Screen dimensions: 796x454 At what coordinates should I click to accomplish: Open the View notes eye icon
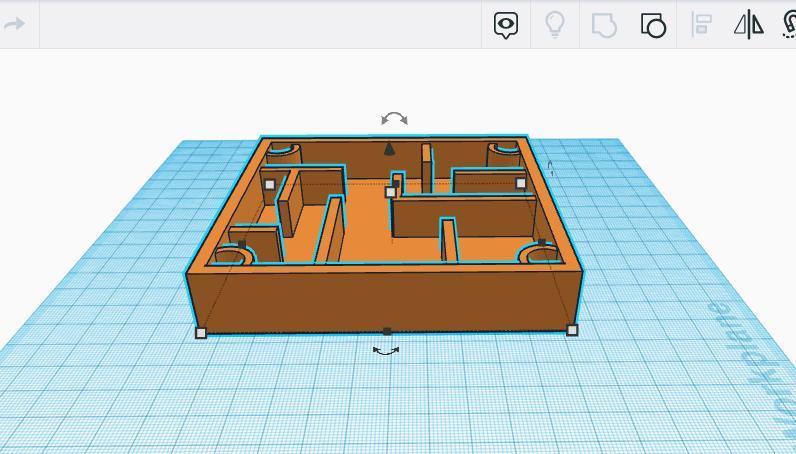tap(506, 25)
